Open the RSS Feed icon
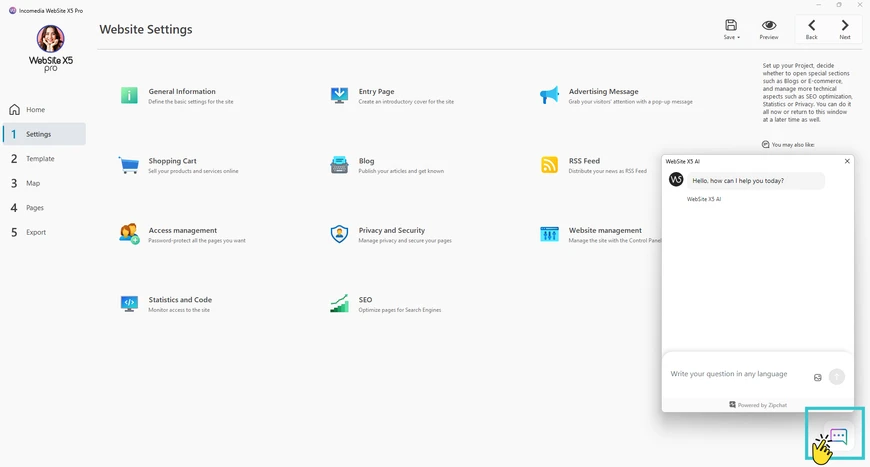 click(x=549, y=165)
